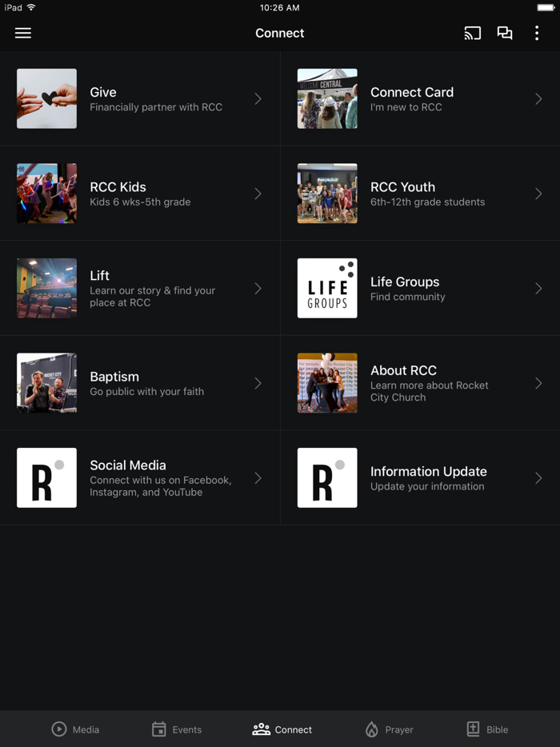
Task: Tap the Cast screen icon
Action: (472, 33)
